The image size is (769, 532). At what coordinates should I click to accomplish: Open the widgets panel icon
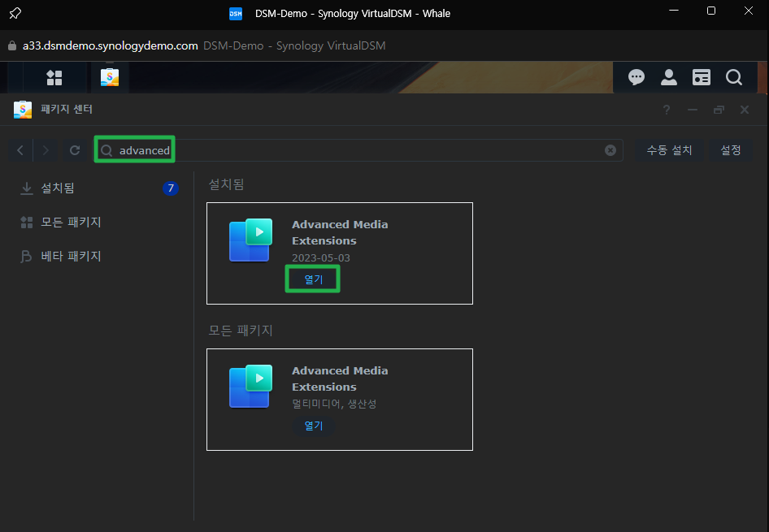click(x=701, y=77)
